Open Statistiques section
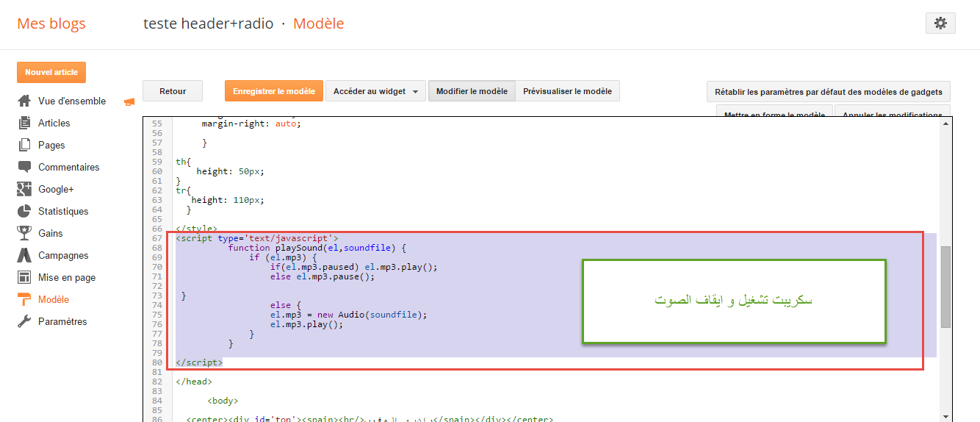The image size is (980, 422). click(63, 211)
